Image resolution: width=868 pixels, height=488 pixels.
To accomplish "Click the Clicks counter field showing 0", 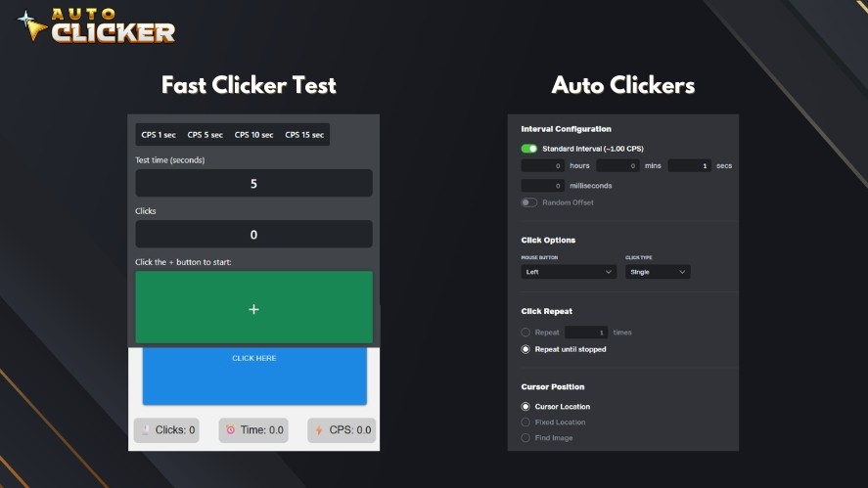I will coord(253,234).
